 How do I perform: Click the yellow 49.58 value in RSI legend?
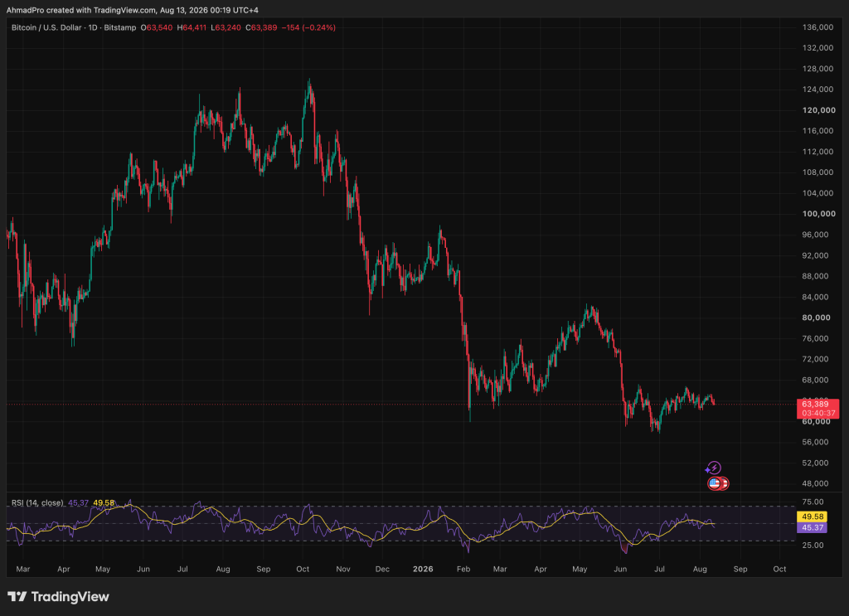coord(104,503)
